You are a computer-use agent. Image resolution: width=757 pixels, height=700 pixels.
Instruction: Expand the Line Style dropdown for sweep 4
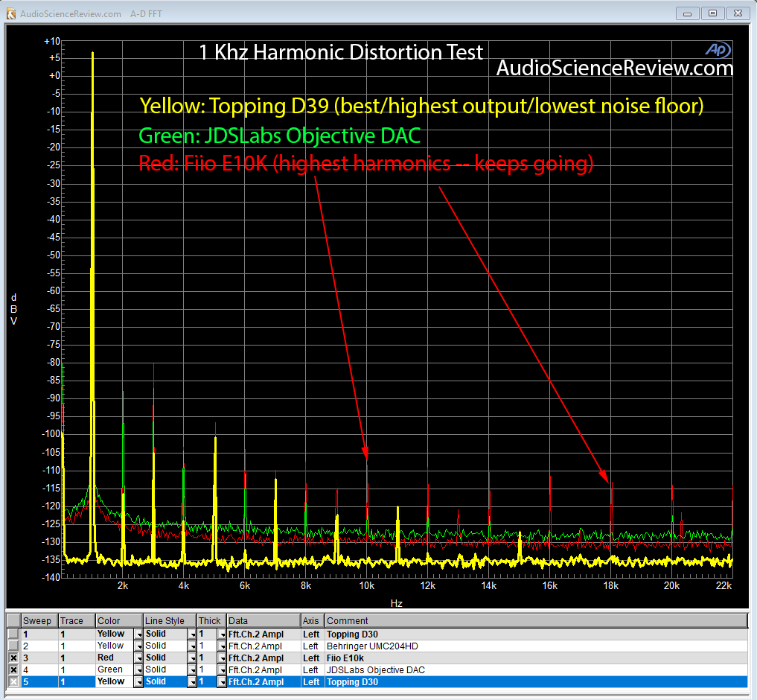(192, 670)
